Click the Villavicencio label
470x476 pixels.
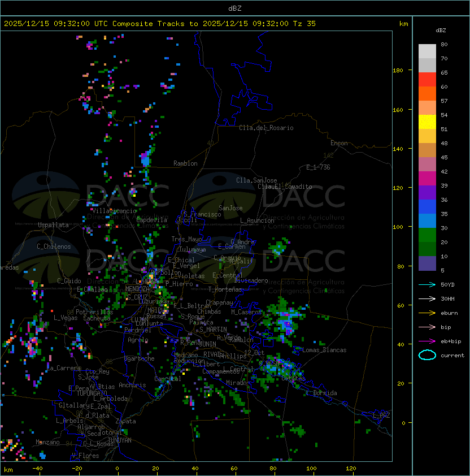tap(114, 211)
